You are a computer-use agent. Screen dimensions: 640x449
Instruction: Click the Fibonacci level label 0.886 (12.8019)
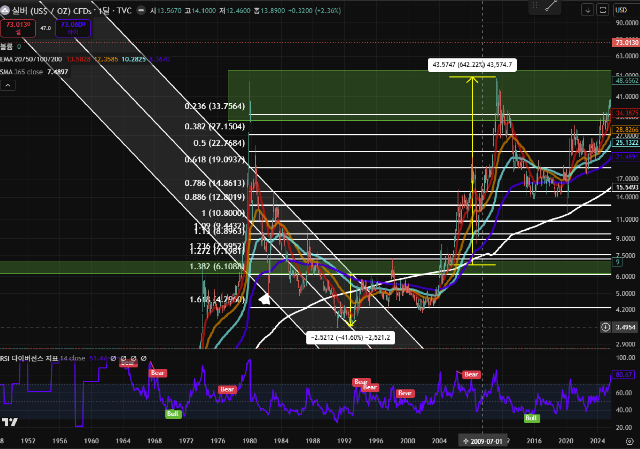[x=215, y=197]
